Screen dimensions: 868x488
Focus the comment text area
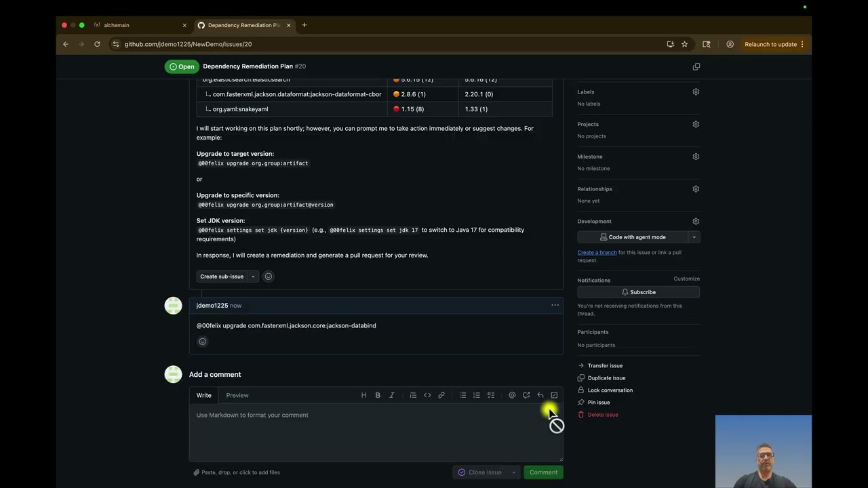376,432
